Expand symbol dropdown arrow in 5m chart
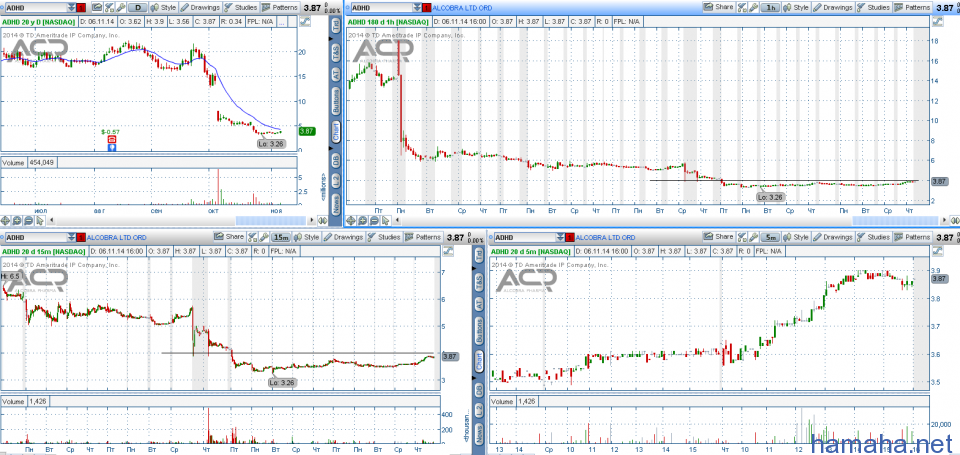960x455 pixels. tap(560, 237)
